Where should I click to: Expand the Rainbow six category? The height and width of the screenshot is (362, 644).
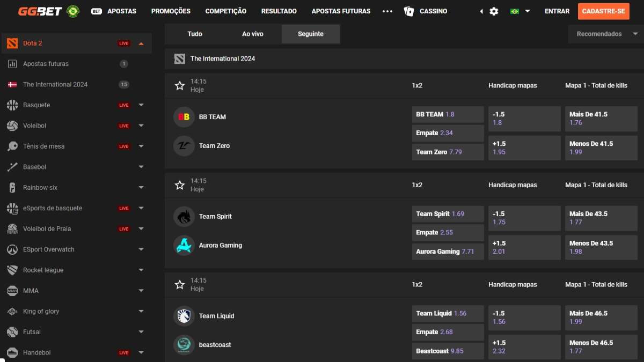tap(141, 188)
